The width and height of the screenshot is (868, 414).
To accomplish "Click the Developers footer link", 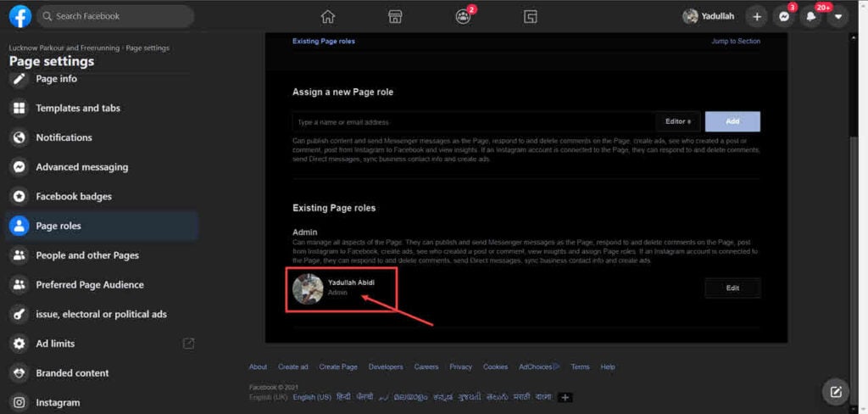I will point(386,366).
